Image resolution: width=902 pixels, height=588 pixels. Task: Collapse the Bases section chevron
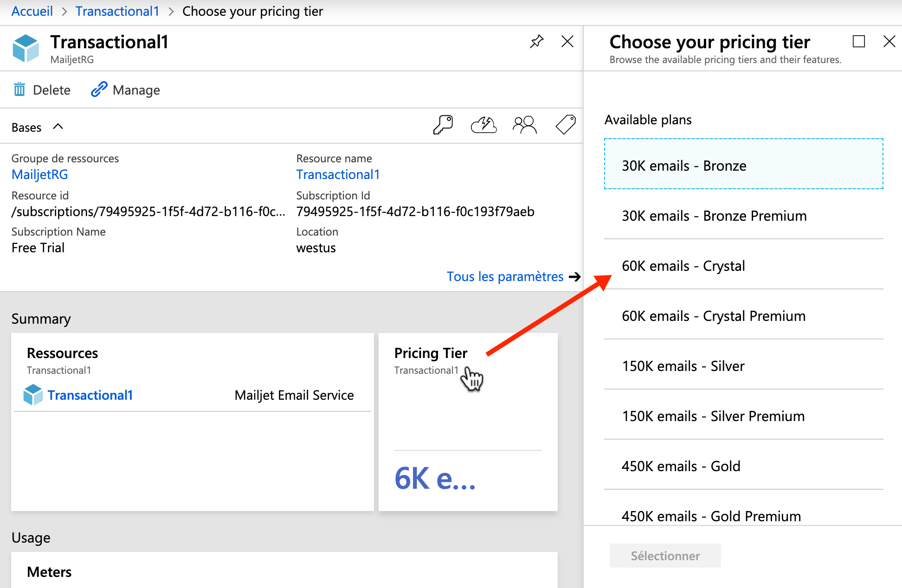click(x=58, y=127)
